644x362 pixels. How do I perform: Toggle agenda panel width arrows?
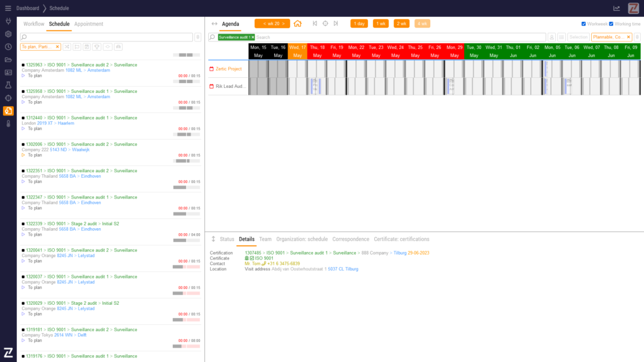pyautogui.click(x=214, y=24)
